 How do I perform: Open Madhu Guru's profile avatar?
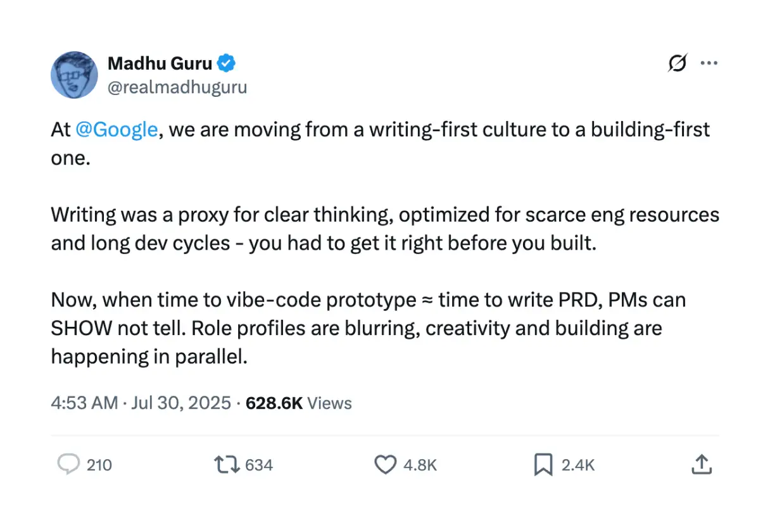[74, 75]
